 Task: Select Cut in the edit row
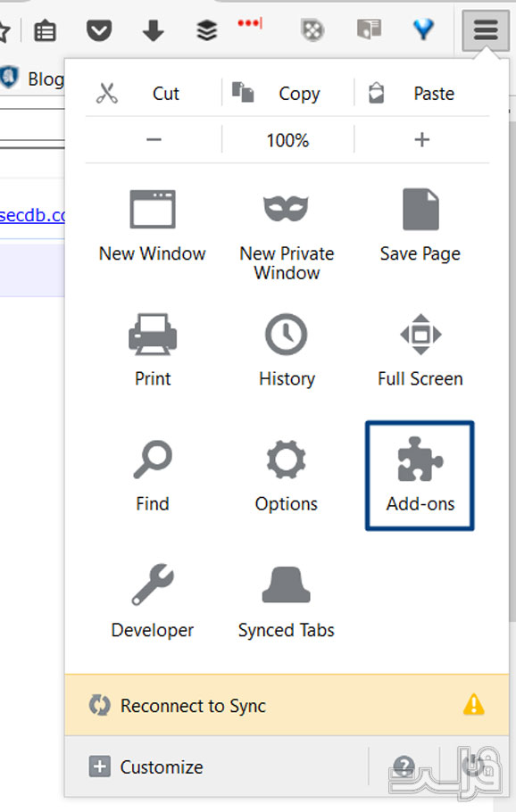pyautogui.click(x=154, y=93)
